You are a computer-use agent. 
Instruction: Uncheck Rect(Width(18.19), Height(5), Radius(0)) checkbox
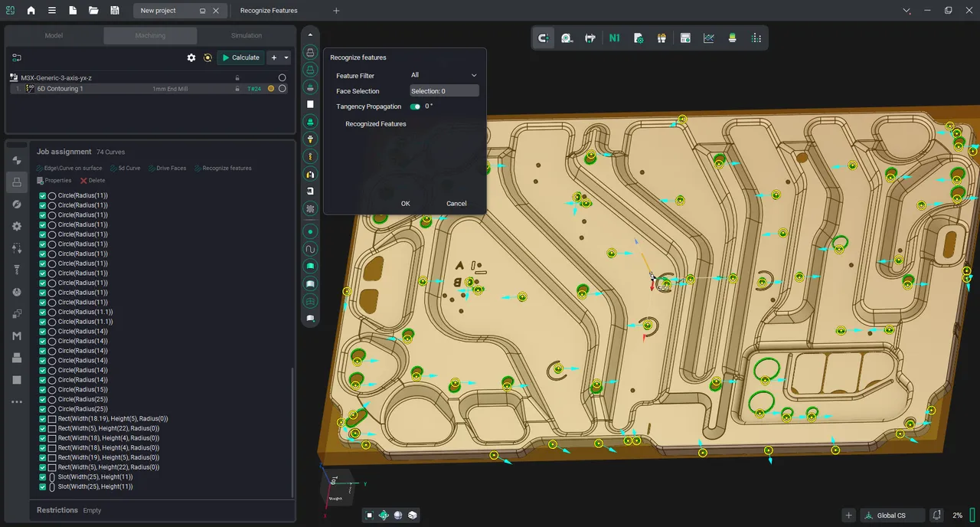[x=43, y=419]
